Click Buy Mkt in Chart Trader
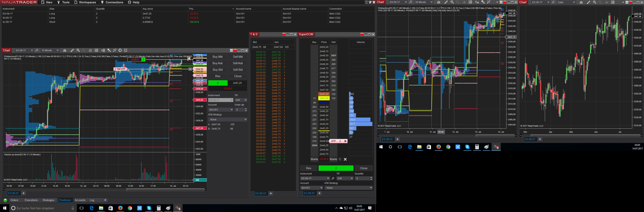This screenshot has height=212, width=644. pyautogui.click(x=218, y=57)
